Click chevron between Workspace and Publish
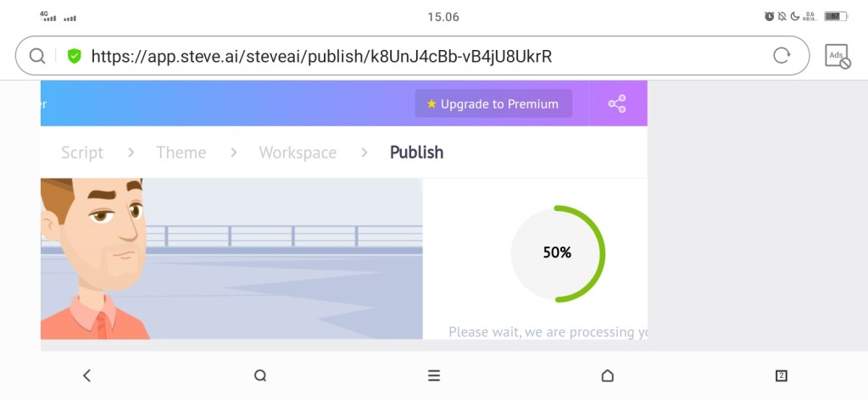 click(364, 153)
